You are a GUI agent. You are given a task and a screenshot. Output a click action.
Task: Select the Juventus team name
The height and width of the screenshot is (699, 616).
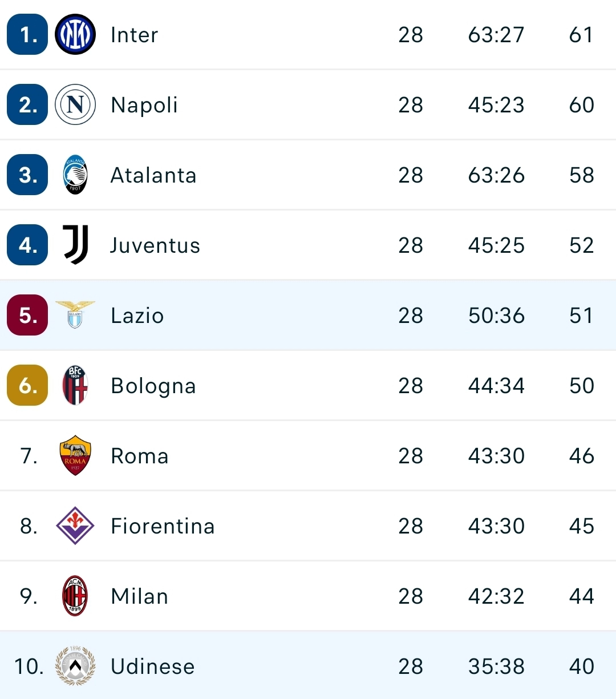(x=155, y=245)
